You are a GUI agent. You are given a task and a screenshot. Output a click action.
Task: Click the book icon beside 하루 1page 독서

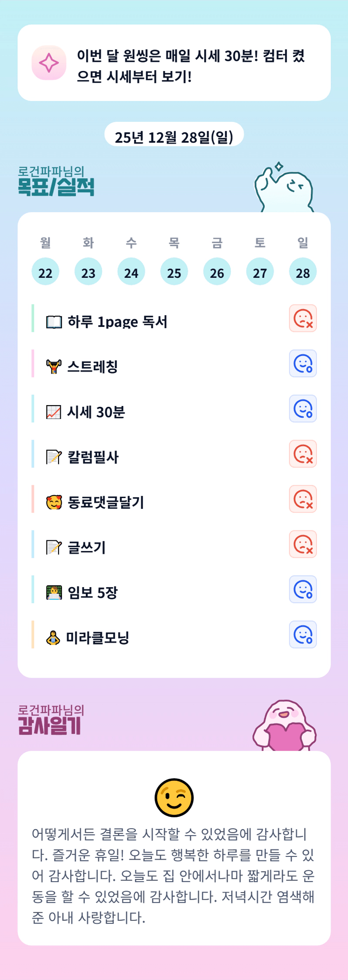click(x=54, y=322)
